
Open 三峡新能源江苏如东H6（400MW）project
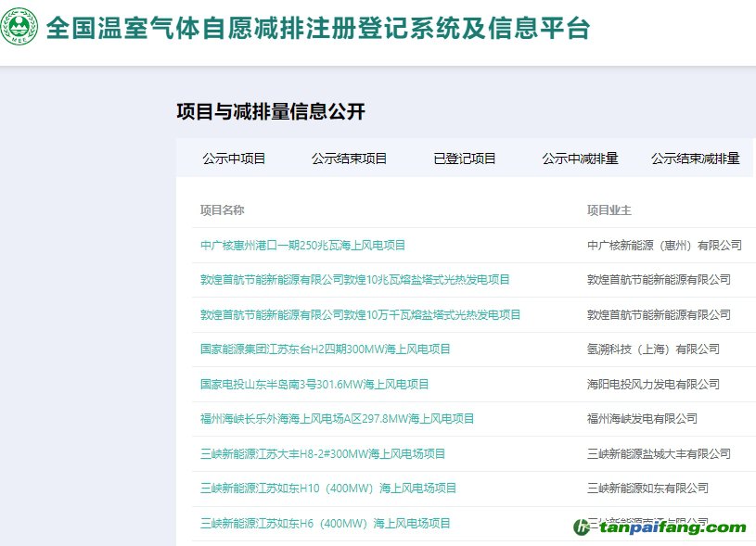click(325, 524)
